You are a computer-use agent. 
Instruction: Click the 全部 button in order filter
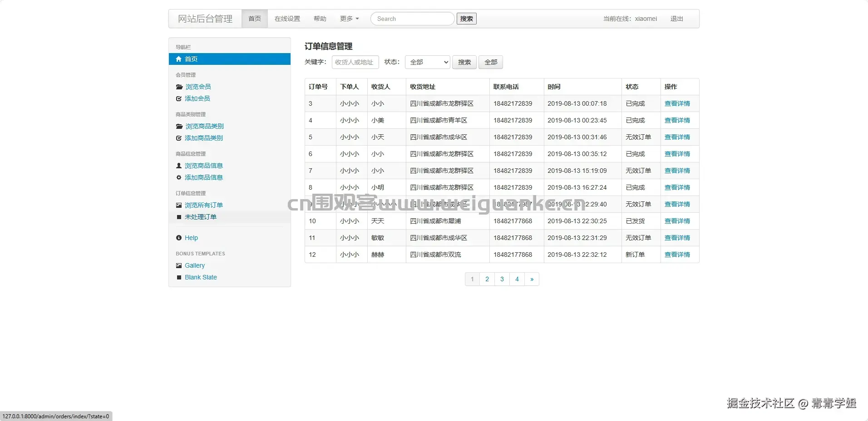click(491, 62)
